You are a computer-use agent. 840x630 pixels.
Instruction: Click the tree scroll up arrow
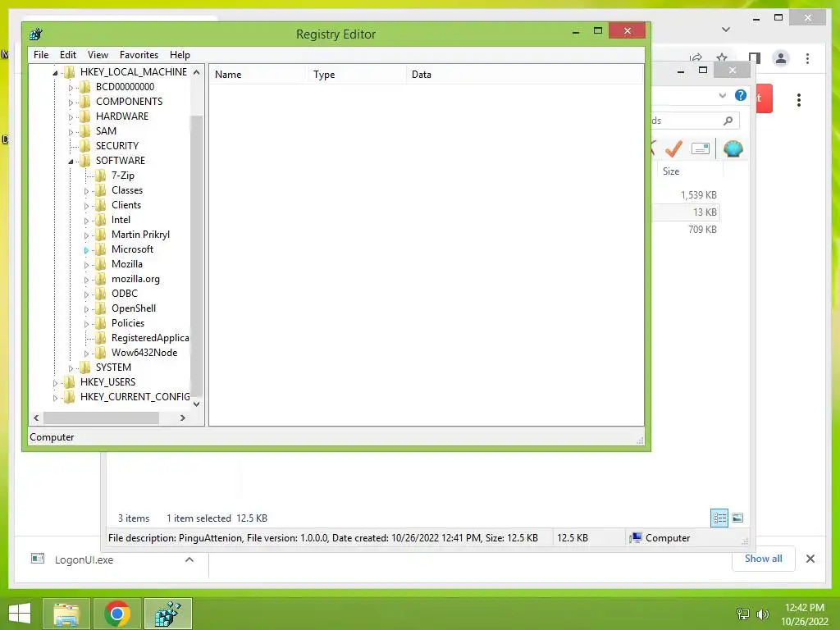coord(197,72)
